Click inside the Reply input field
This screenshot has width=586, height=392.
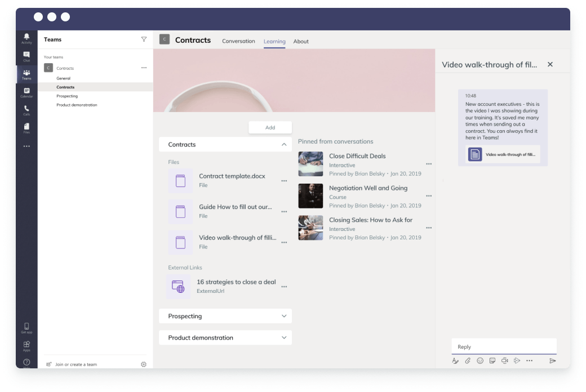[504, 346]
